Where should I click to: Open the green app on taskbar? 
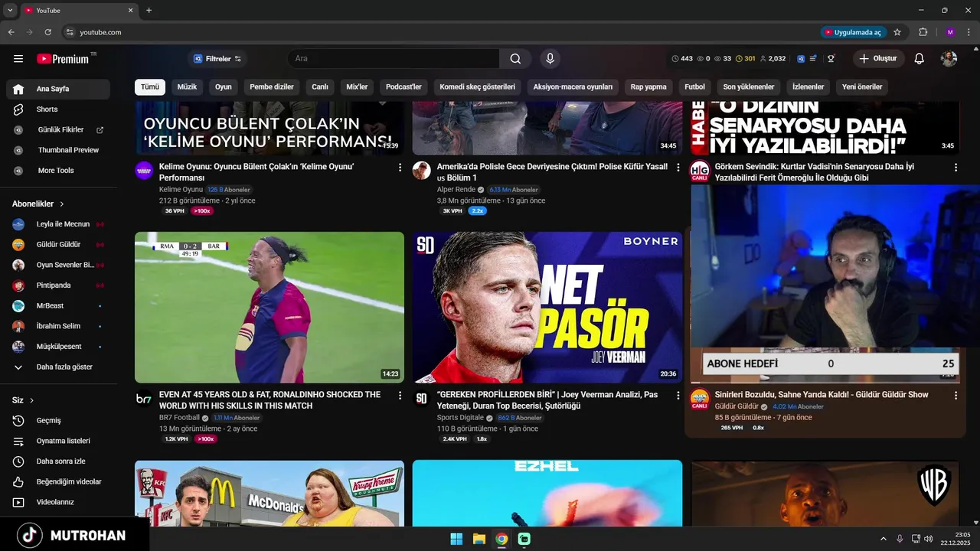pos(524,539)
